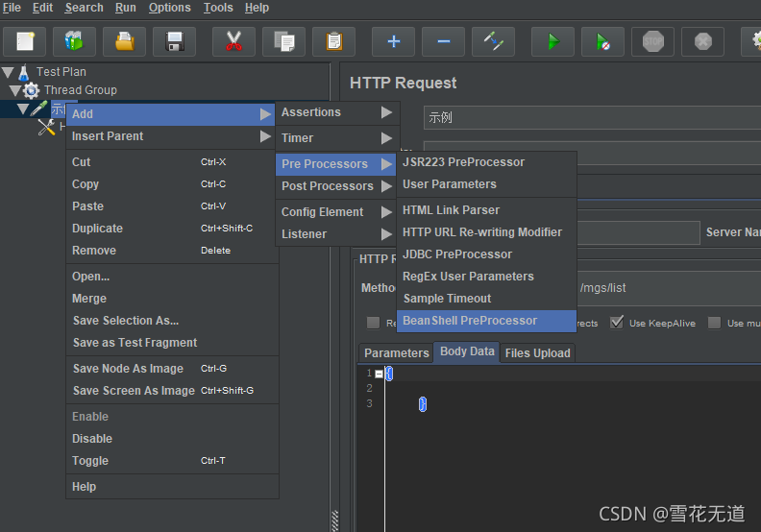Open the Edit menu
The width and height of the screenshot is (761, 532).
tap(42, 8)
